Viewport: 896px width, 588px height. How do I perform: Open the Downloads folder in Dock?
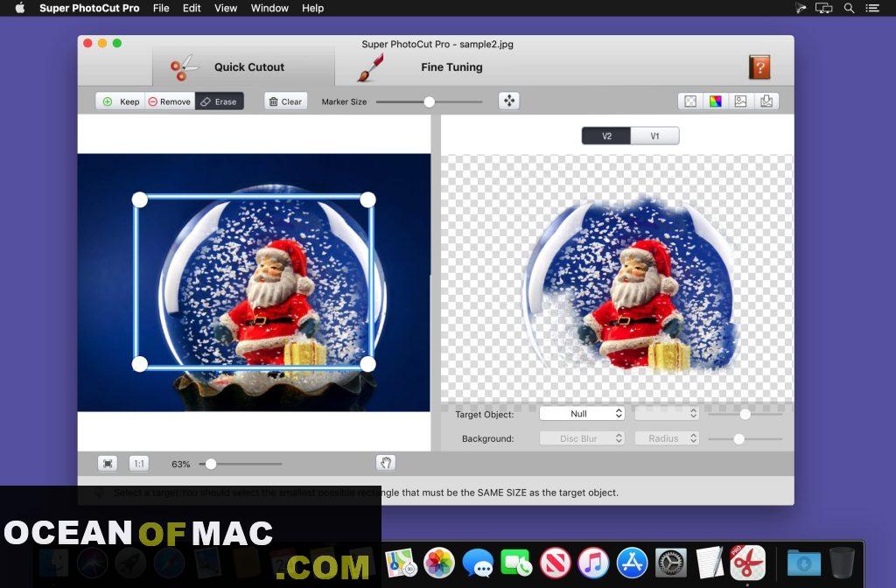tap(803, 563)
